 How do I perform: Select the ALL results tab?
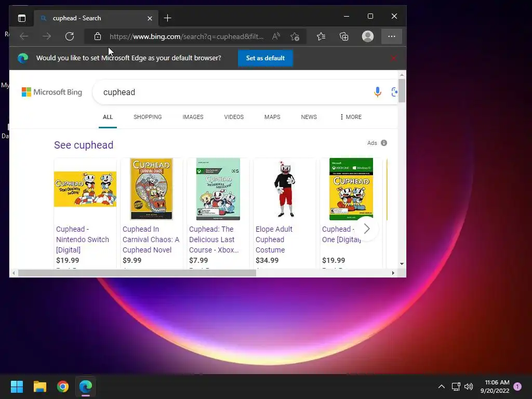(x=108, y=117)
